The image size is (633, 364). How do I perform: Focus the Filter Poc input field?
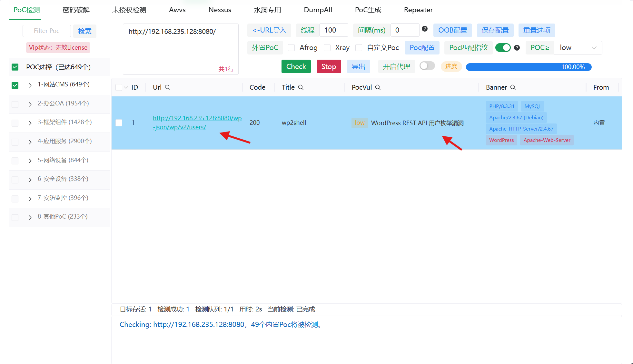(47, 31)
